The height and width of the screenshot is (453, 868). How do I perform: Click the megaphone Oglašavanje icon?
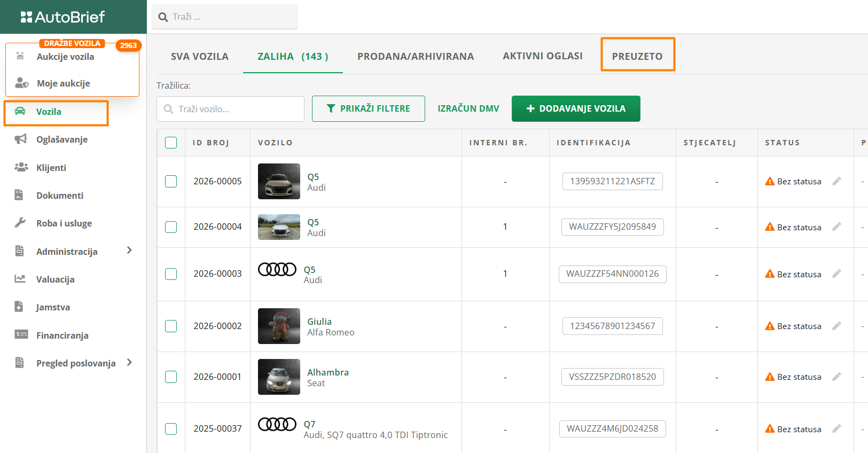pyautogui.click(x=21, y=139)
